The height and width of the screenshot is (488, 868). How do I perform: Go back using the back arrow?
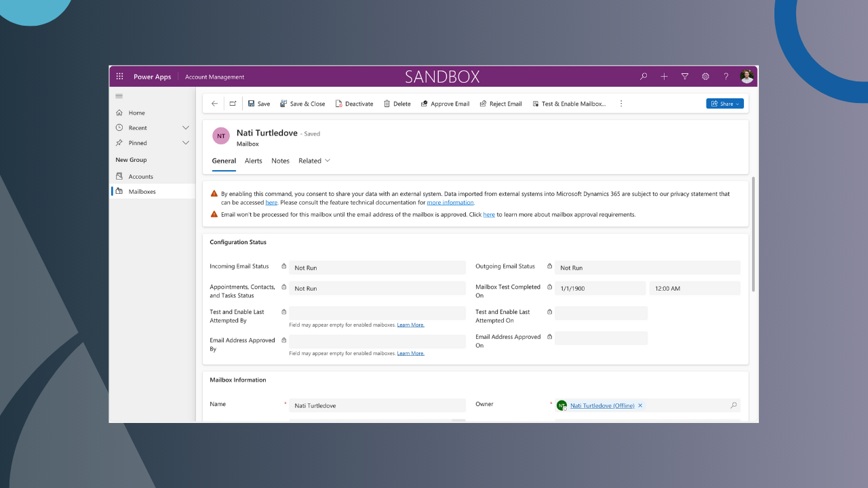click(215, 104)
